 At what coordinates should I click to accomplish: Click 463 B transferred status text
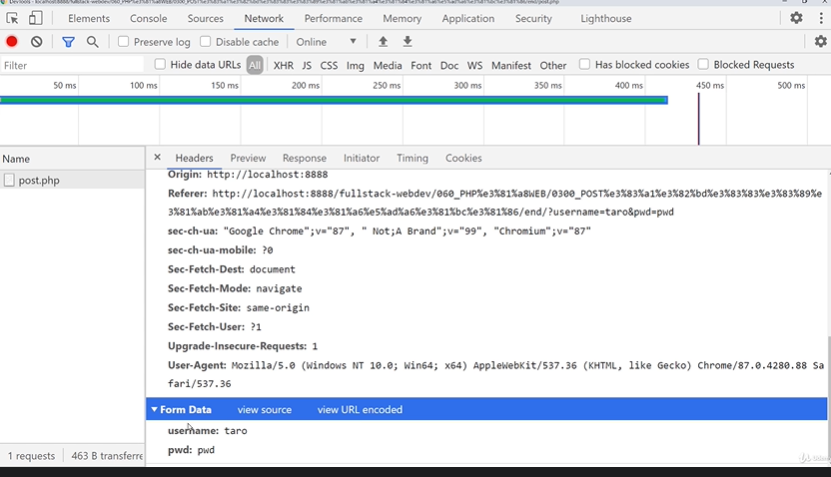[107, 456]
